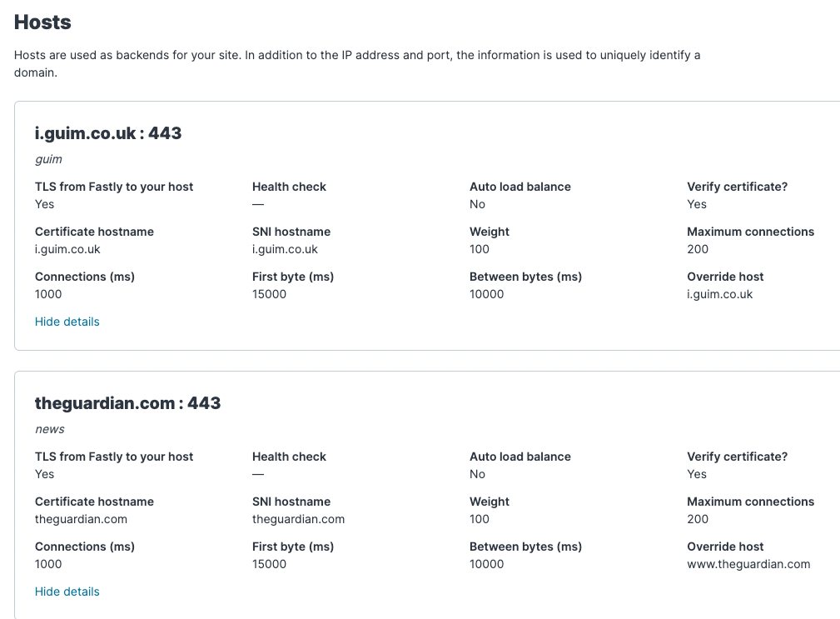The width and height of the screenshot is (840, 619).
Task: Click the i.guim.co.uk : 443 host title
Action: [108, 133]
